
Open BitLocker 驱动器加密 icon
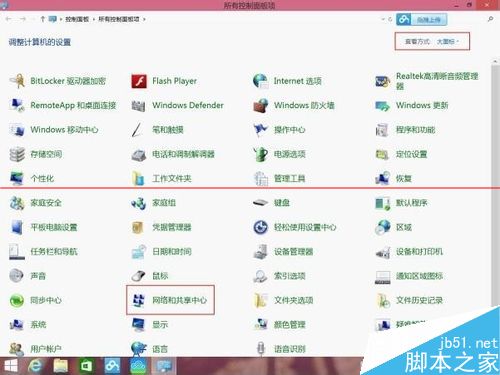tap(17, 81)
